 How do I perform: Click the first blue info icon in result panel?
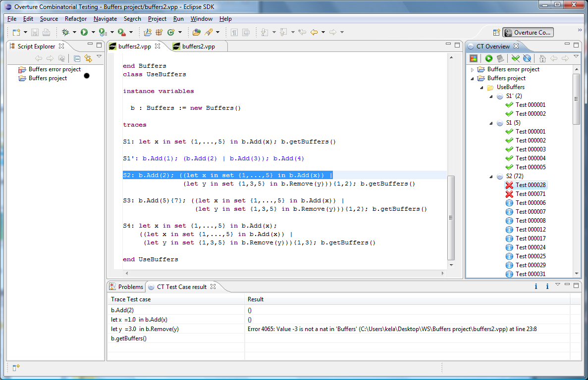pos(536,286)
